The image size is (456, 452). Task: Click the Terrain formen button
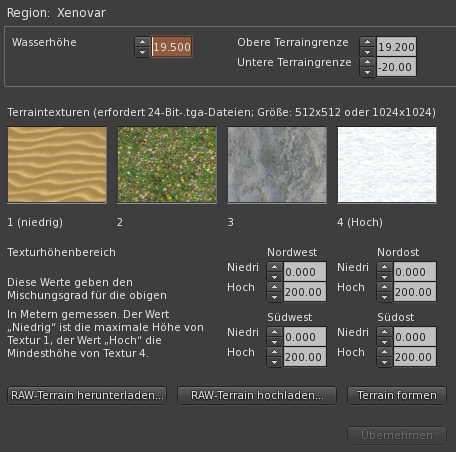397,395
